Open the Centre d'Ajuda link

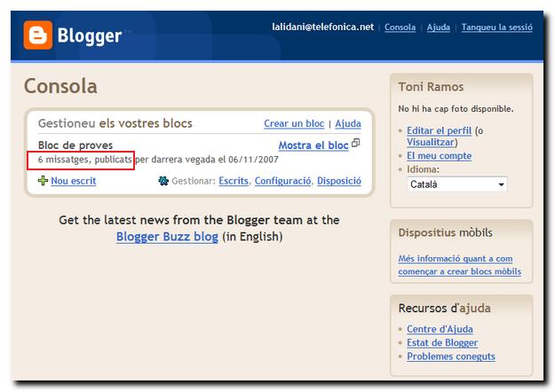tap(440, 329)
